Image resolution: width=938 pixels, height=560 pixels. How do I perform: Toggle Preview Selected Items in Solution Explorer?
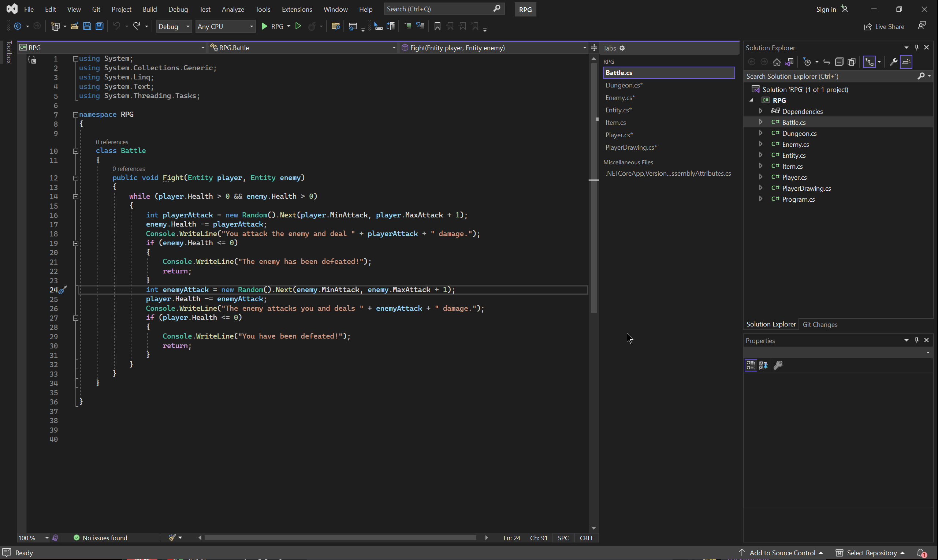coord(906,62)
